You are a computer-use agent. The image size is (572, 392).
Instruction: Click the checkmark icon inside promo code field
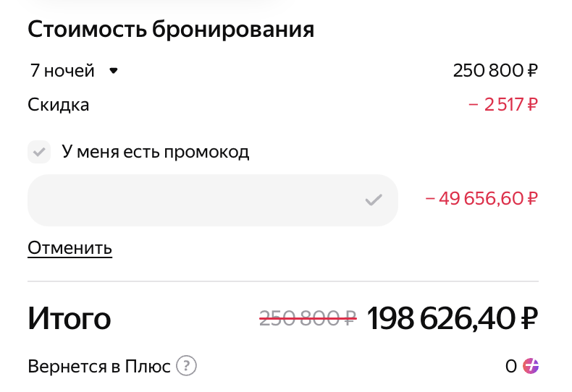coord(373,200)
